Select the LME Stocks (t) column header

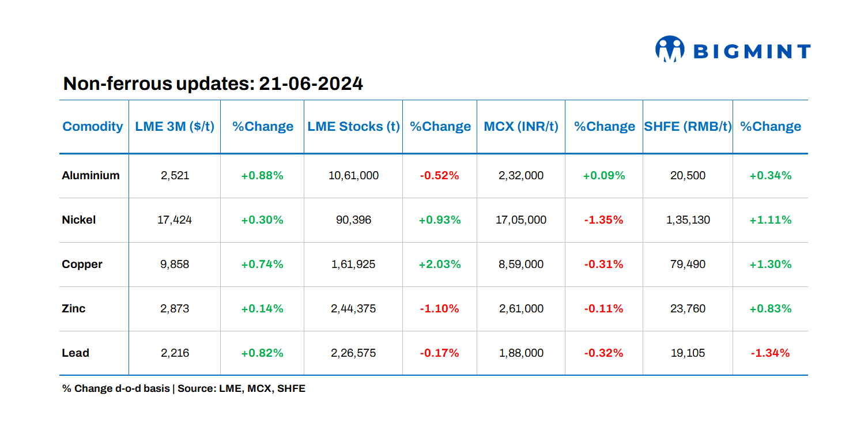point(353,127)
